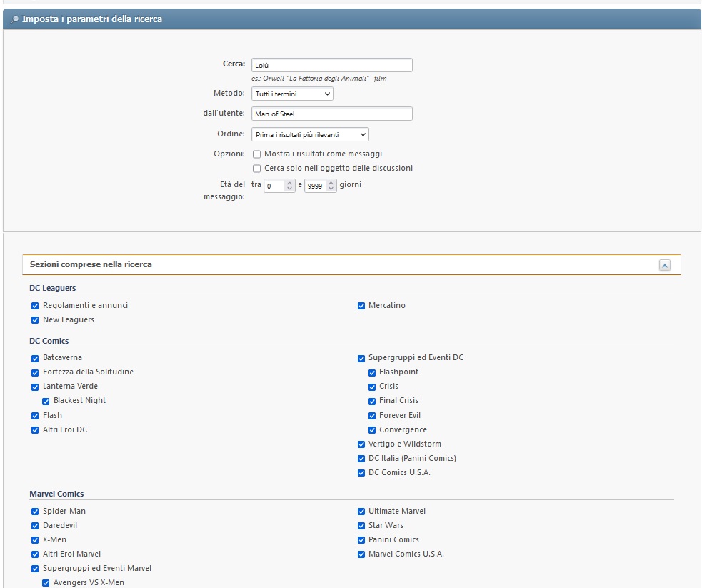Uncheck Vertigo e Wildstorm
702x588 pixels.
[x=361, y=444]
